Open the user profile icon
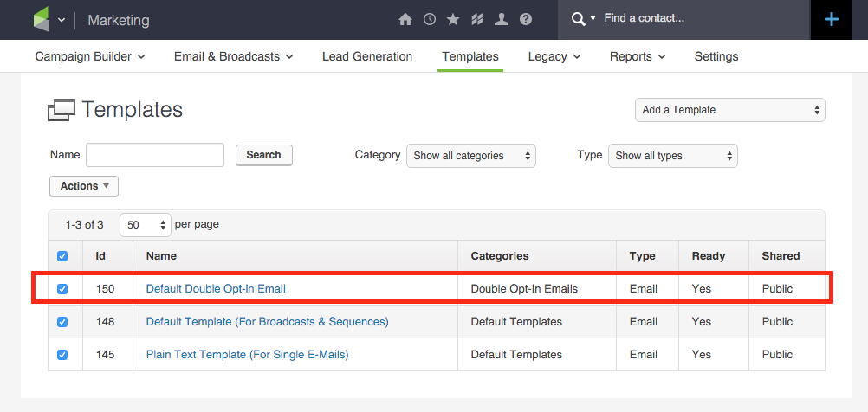The height and width of the screenshot is (412, 868). pos(502,19)
